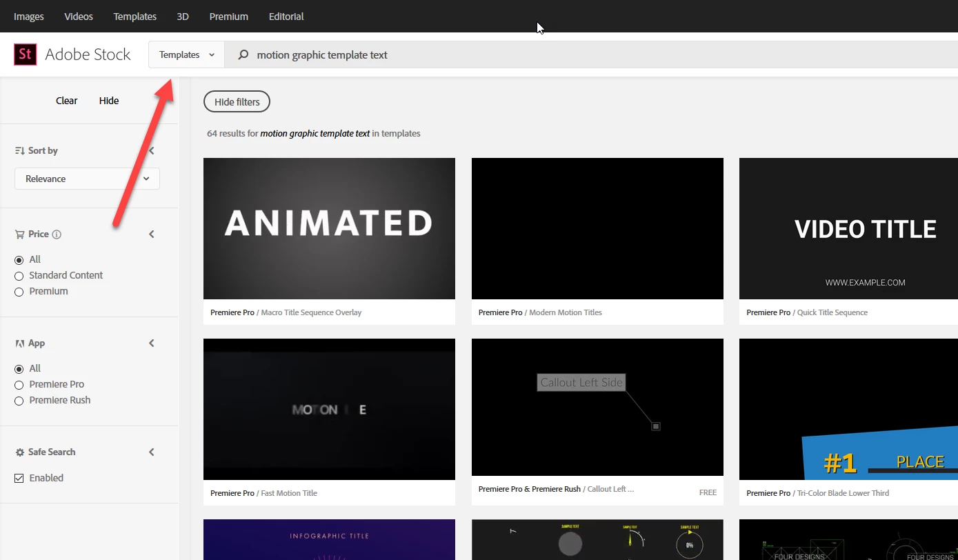
Task: Open the Callout Left Side thumbnail
Action: [597, 407]
